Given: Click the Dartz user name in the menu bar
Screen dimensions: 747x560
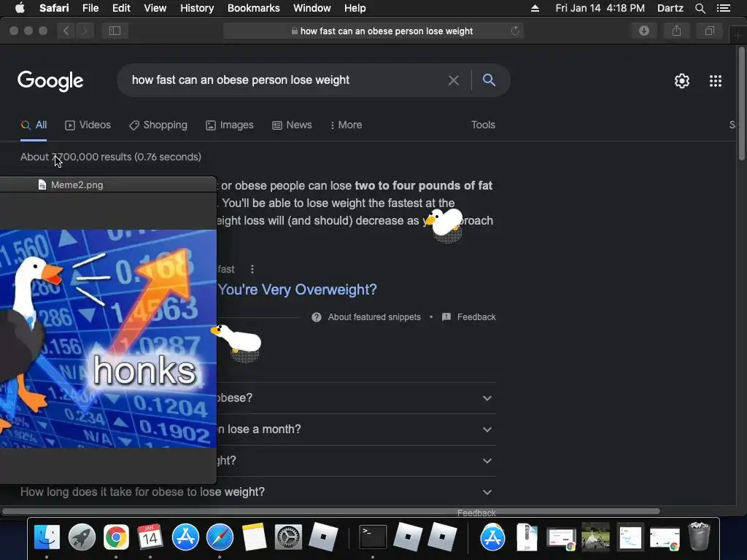Looking at the screenshot, I should coord(670,8).
